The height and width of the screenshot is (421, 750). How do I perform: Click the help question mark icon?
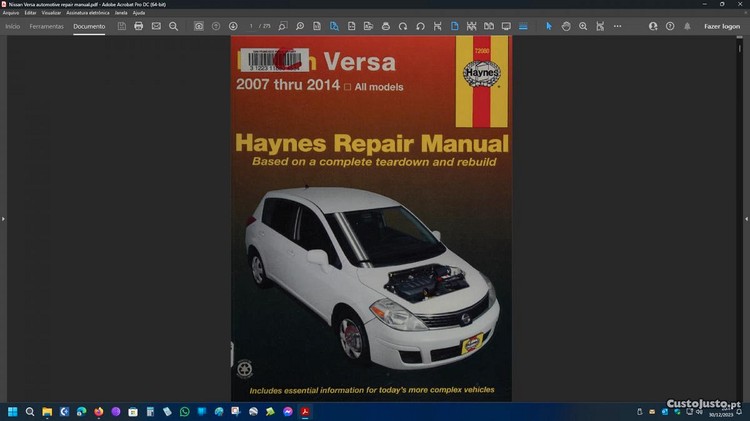point(670,26)
